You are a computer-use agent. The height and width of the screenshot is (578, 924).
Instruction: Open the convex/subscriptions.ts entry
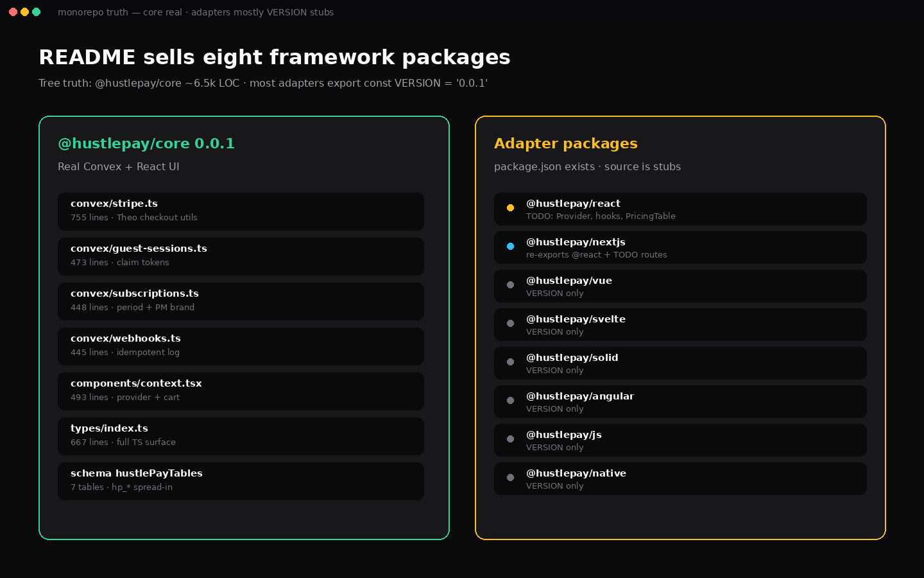pyautogui.click(x=241, y=301)
